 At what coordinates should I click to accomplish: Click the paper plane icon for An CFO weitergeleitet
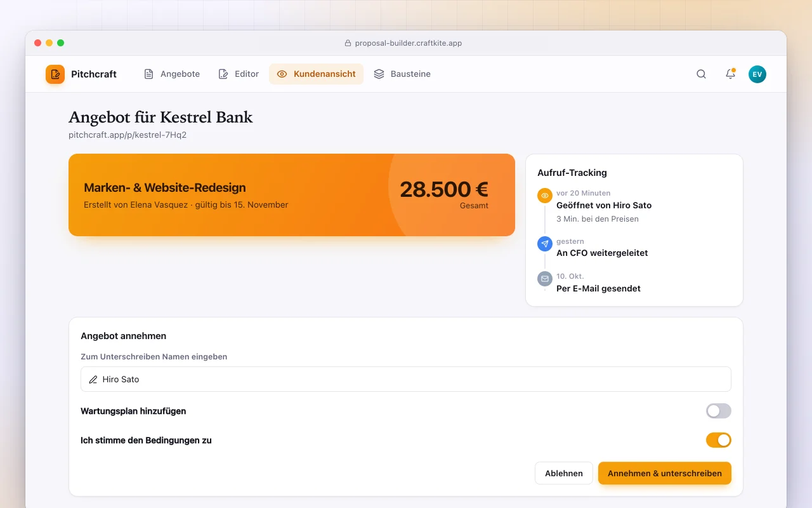click(545, 244)
